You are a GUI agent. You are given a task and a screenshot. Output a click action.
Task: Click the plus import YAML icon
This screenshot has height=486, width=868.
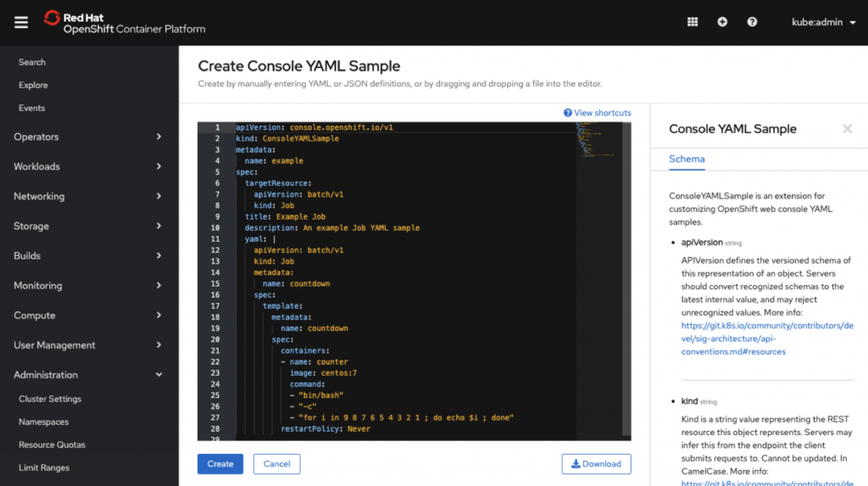pos(722,22)
